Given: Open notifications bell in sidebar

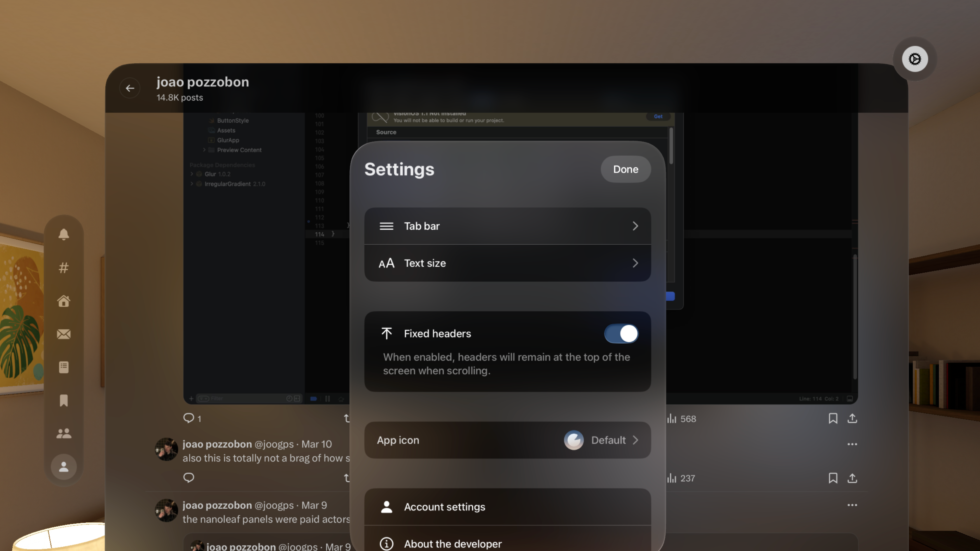Looking at the screenshot, I should pos(64,234).
